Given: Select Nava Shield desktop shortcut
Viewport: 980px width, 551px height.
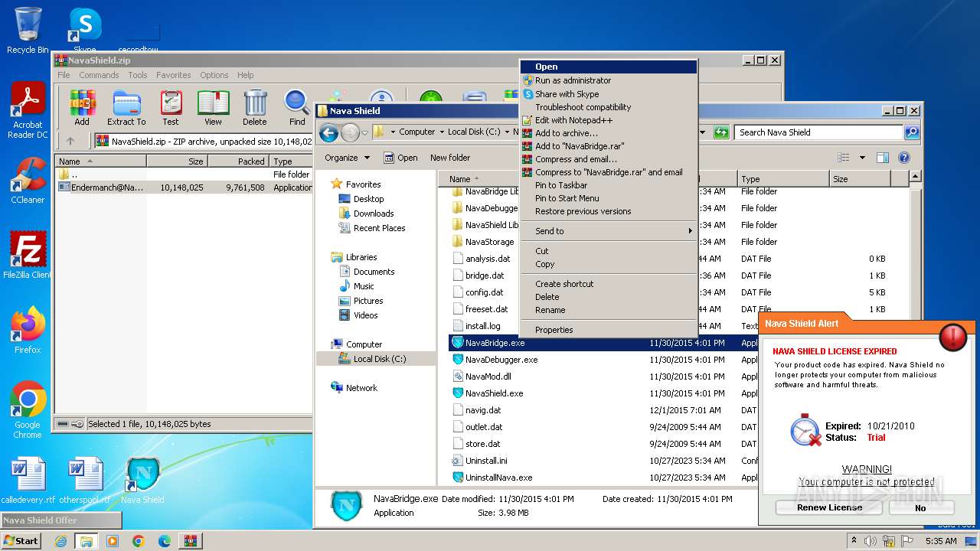Looking at the screenshot, I should (142, 481).
